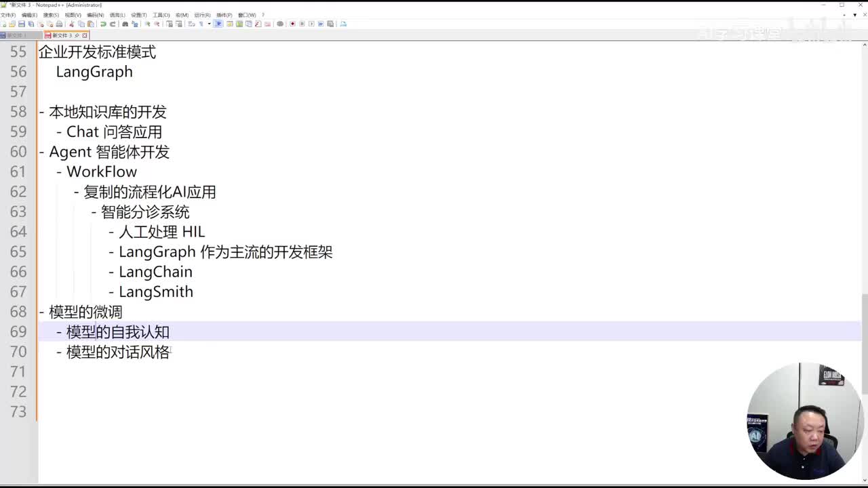Screen dimensions: 868x488
Task: Open the 设置(T) menu
Action: [x=139, y=15]
